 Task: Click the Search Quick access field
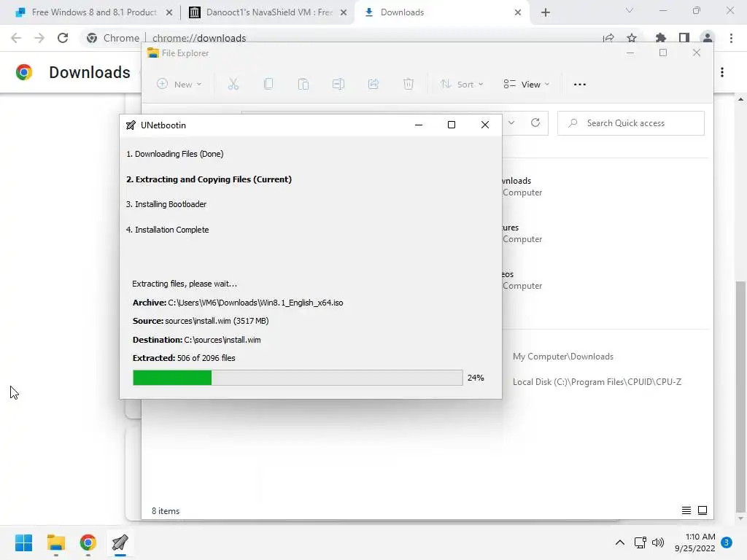[x=631, y=123]
